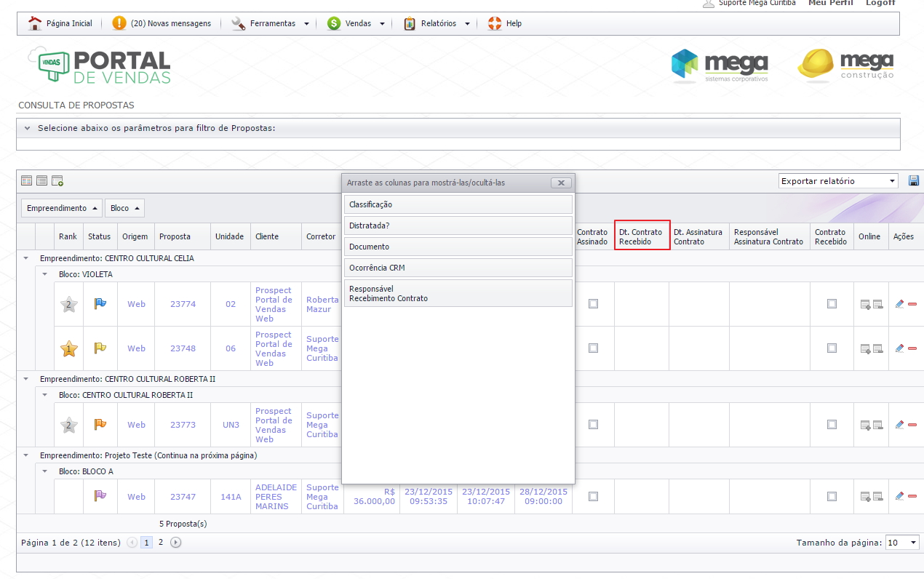The width and height of the screenshot is (924, 579).
Task: Click the grid icon with green plus
Action: [x=57, y=181]
